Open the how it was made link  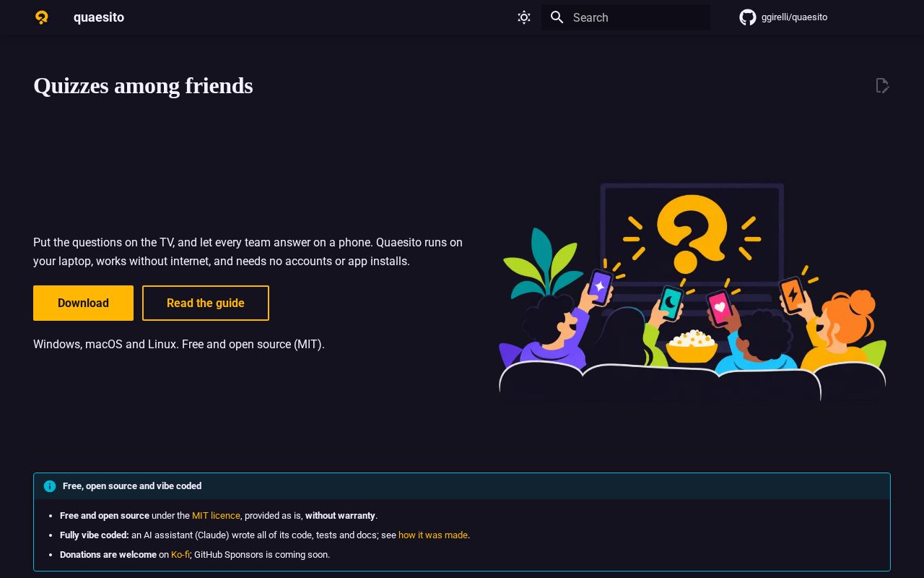pyautogui.click(x=433, y=535)
